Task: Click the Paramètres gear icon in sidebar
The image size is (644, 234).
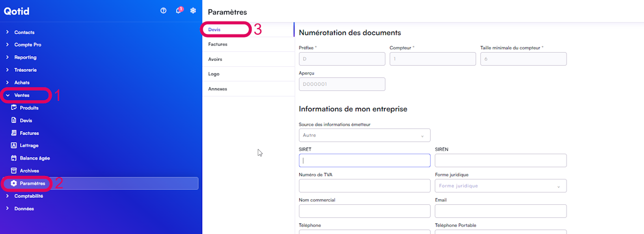Action: 14,183
